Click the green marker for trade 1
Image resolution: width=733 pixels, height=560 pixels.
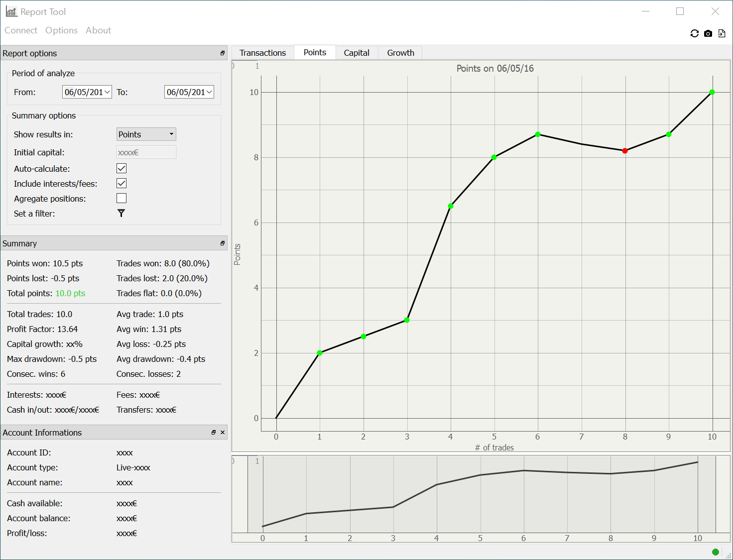click(x=320, y=353)
